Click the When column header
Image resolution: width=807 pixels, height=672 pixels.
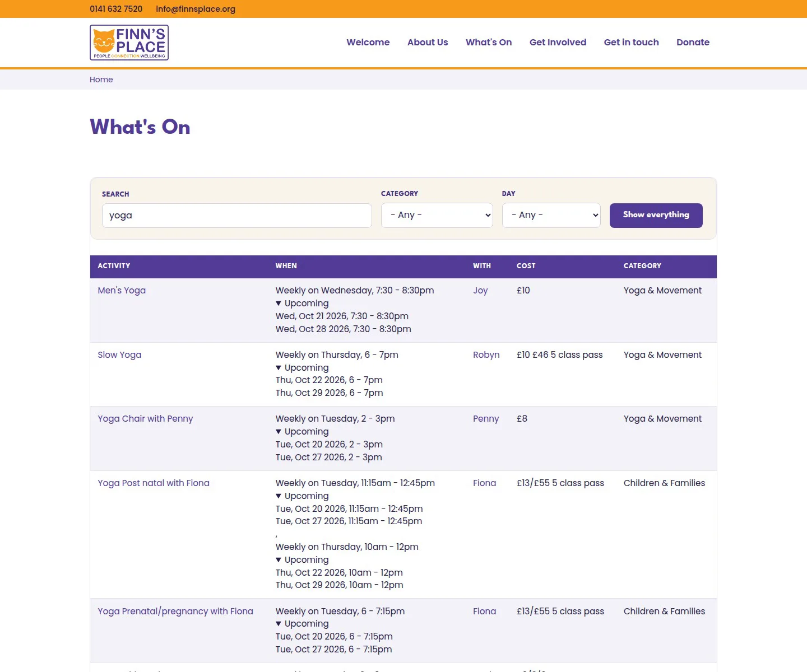(x=286, y=266)
